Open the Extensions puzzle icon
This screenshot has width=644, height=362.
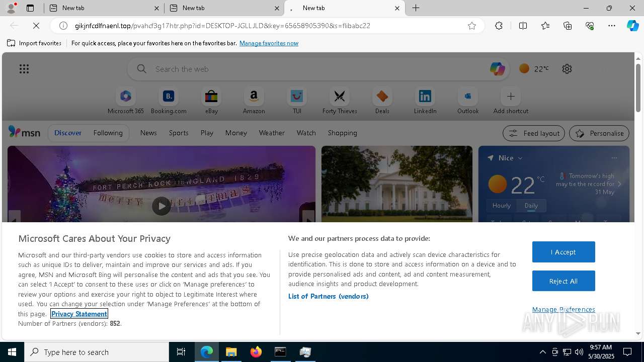click(x=499, y=26)
